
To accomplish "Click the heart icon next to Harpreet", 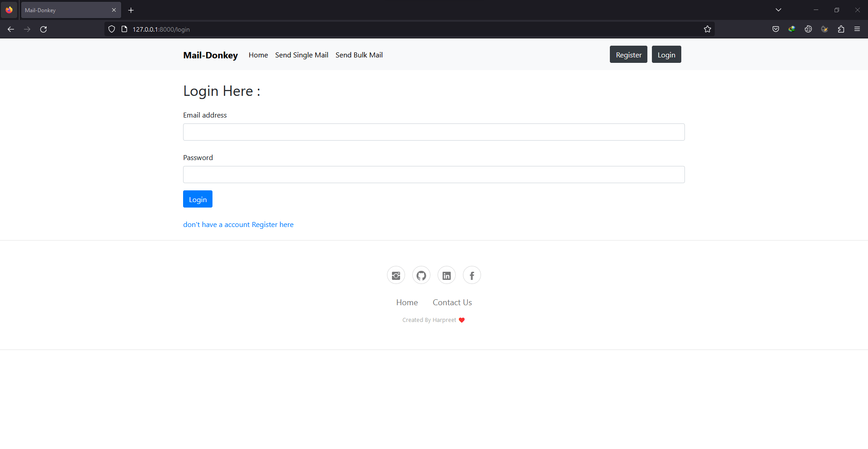I will 462,320.
